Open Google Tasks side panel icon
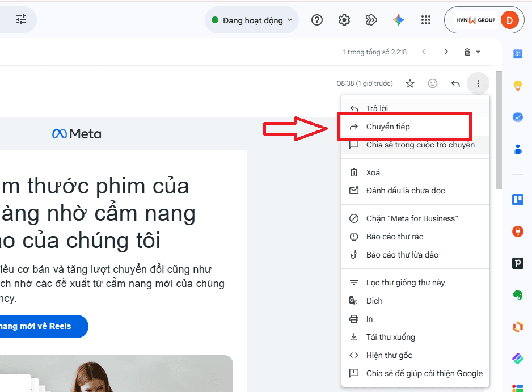This screenshot has height=392, width=532. click(x=518, y=117)
